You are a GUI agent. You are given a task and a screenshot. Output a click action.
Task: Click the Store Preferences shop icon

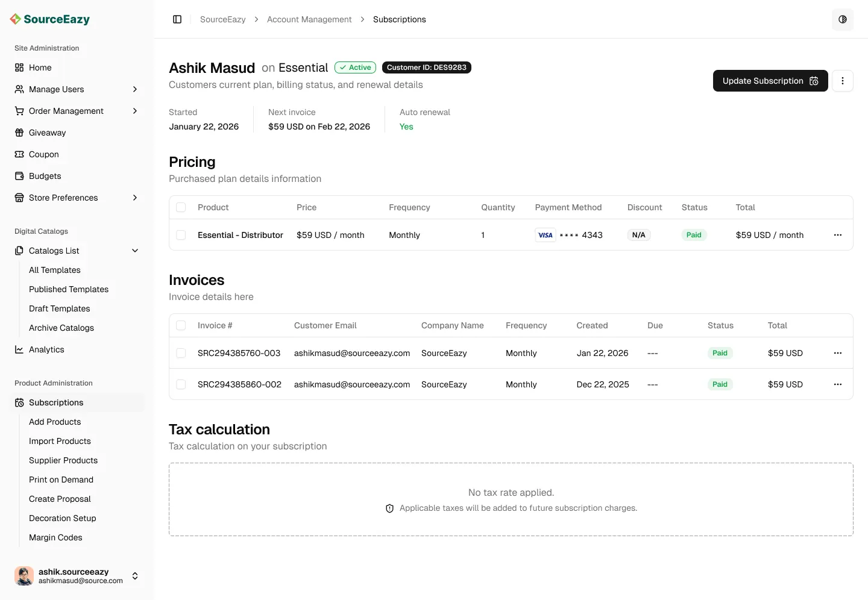click(x=19, y=198)
